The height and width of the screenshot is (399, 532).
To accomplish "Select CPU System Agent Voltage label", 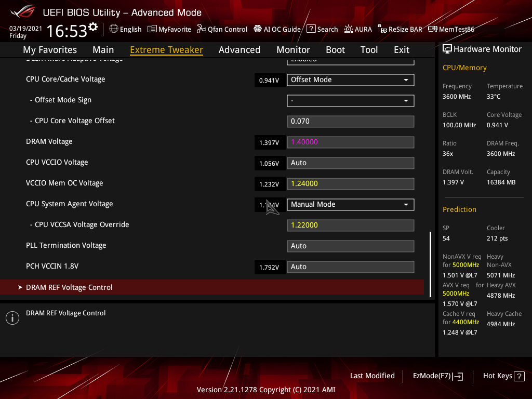I will (x=70, y=204).
